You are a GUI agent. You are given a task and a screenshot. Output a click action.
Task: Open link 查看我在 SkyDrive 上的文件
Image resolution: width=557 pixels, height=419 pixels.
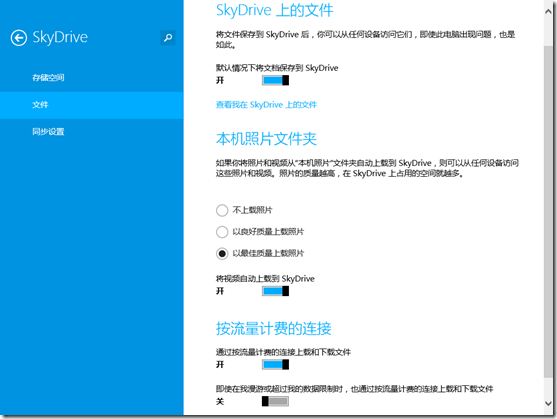(x=266, y=105)
